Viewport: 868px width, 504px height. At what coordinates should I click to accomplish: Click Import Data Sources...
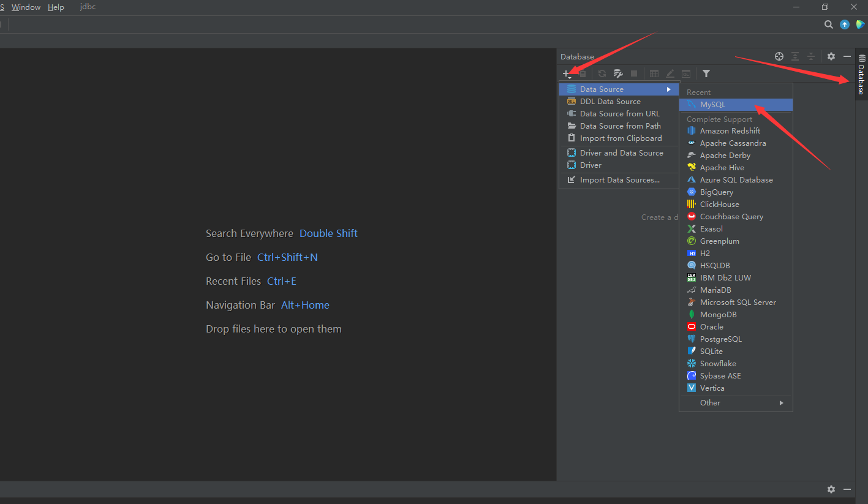[619, 180]
